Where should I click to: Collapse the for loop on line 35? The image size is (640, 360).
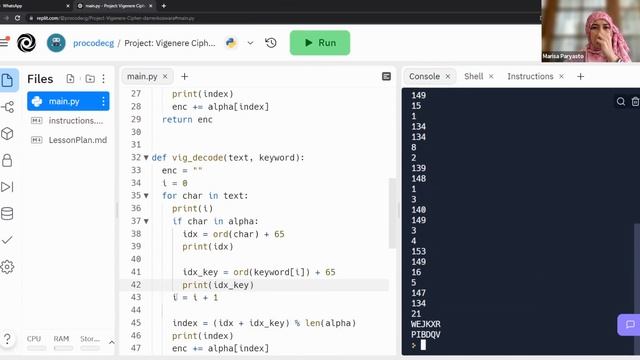tap(146, 196)
